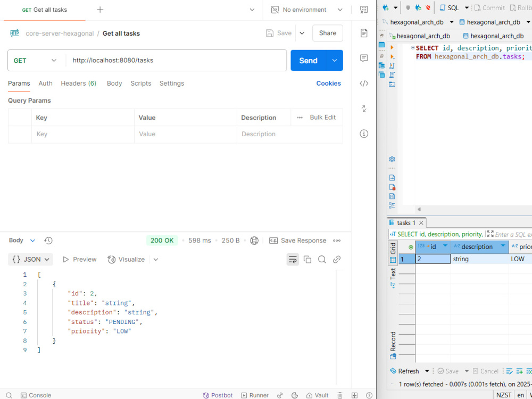Screen dimensions: 532x399
Task: Click the Save request button
Action: point(279,33)
